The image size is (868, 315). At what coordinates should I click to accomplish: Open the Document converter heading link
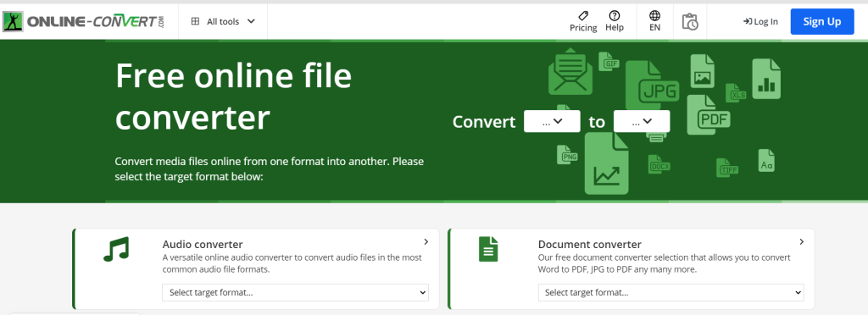[590, 244]
